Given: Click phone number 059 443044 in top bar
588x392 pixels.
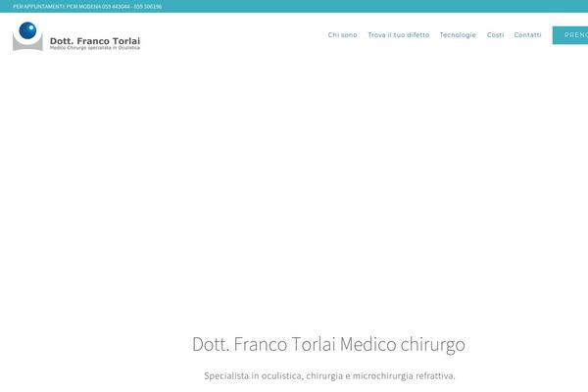Looking at the screenshot, I should tap(117, 6).
